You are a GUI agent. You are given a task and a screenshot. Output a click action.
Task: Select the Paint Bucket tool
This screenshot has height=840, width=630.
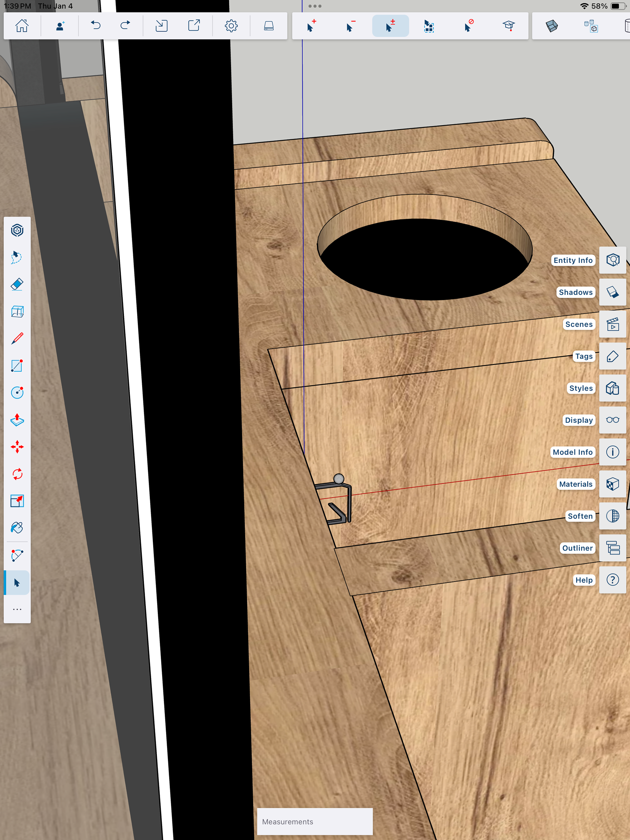(17, 528)
